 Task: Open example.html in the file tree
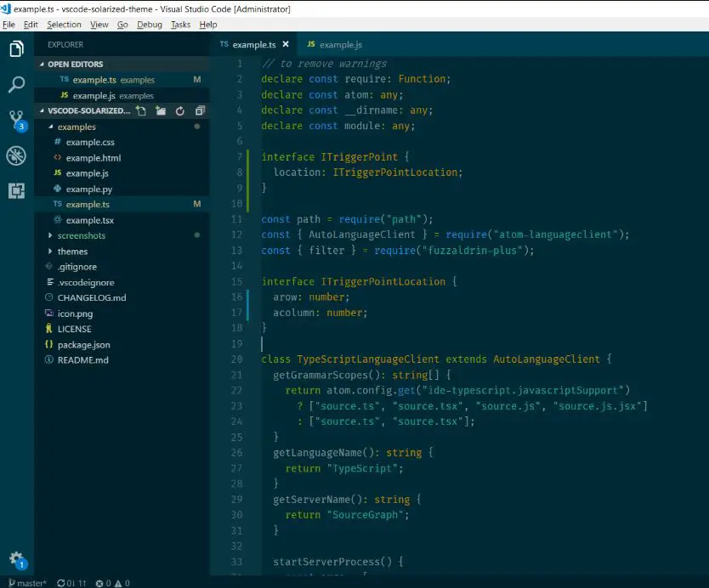pos(122,158)
